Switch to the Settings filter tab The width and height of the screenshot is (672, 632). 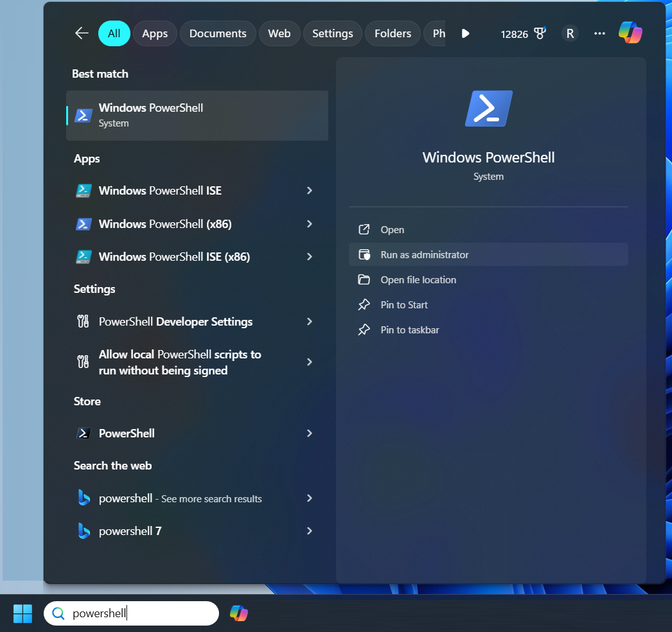[x=332, y=33]
